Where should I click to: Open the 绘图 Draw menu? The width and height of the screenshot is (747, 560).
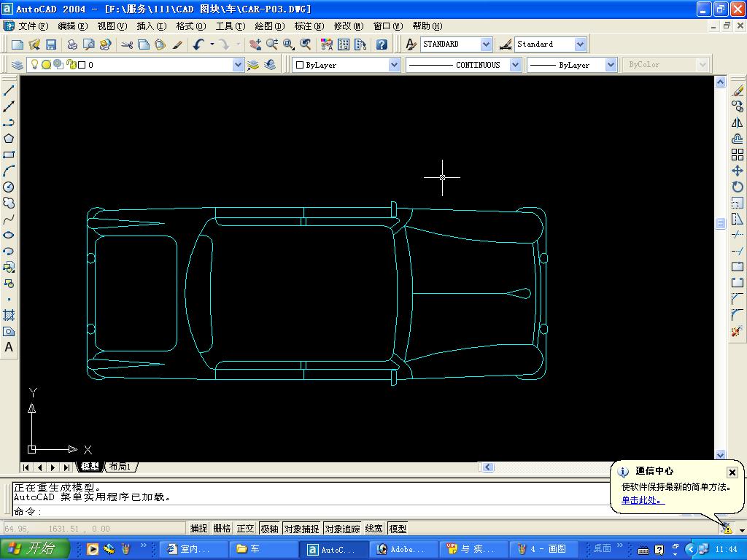click(x=269, y=26)
